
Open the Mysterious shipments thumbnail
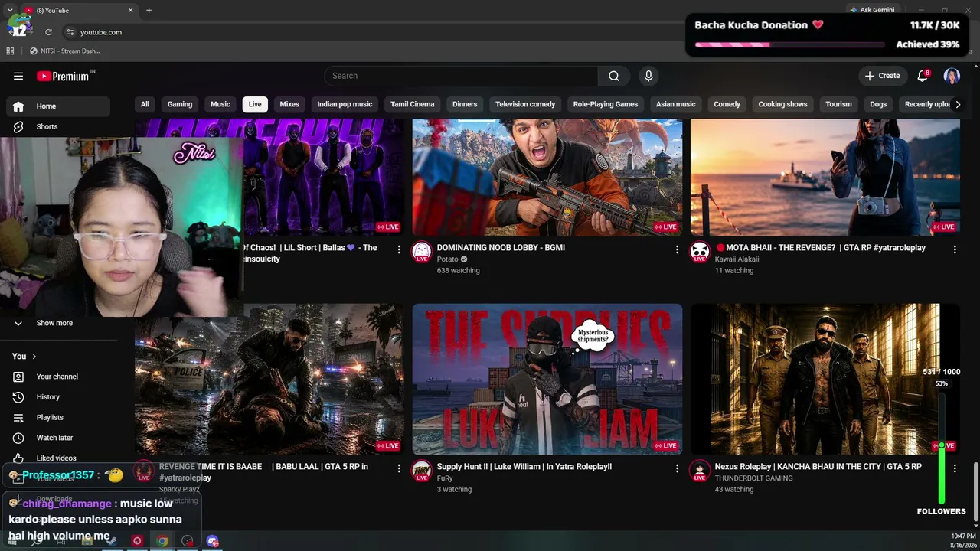tap(547, 380)
